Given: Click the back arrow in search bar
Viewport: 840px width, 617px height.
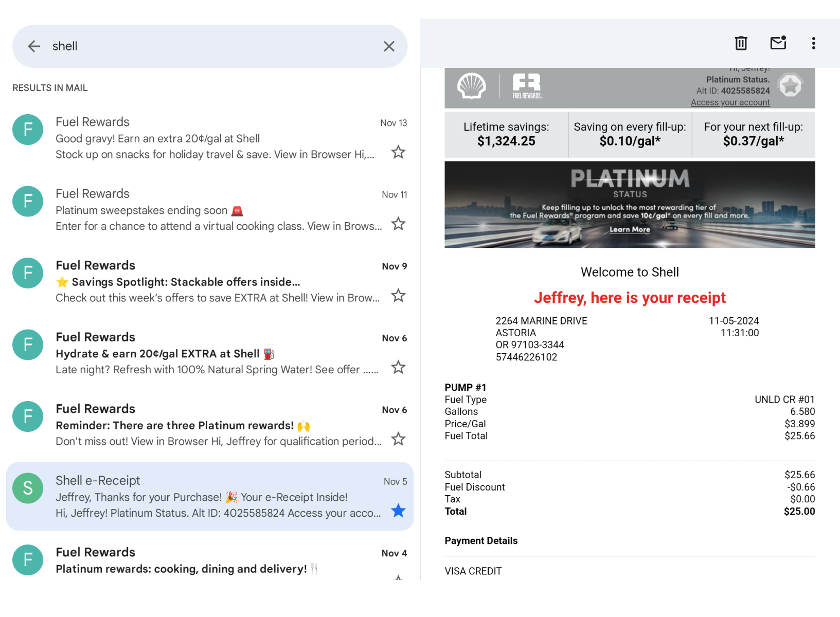Looking at the screenshot, I should (34, 46).
